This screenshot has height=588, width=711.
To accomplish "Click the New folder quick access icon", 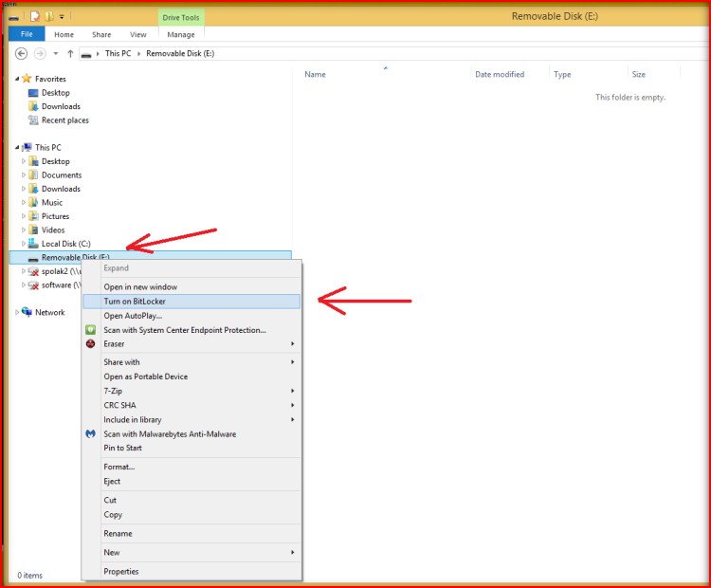I will 49,17.
